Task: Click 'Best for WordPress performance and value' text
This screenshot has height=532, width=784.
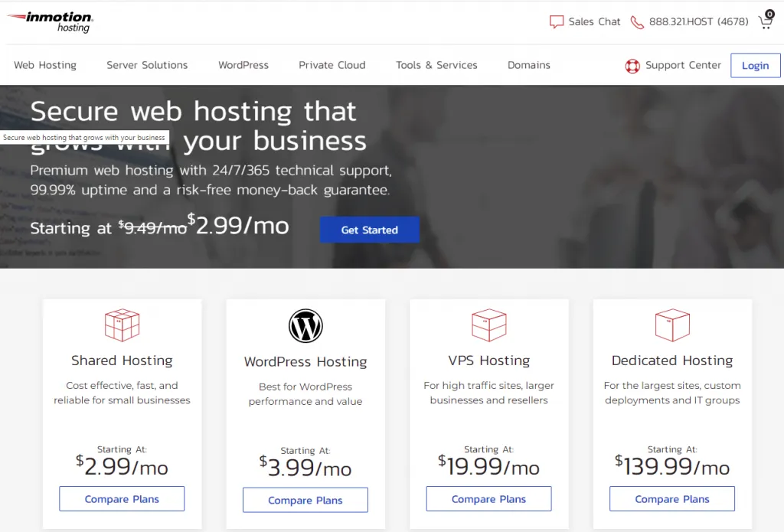Action: pos(305,394)
